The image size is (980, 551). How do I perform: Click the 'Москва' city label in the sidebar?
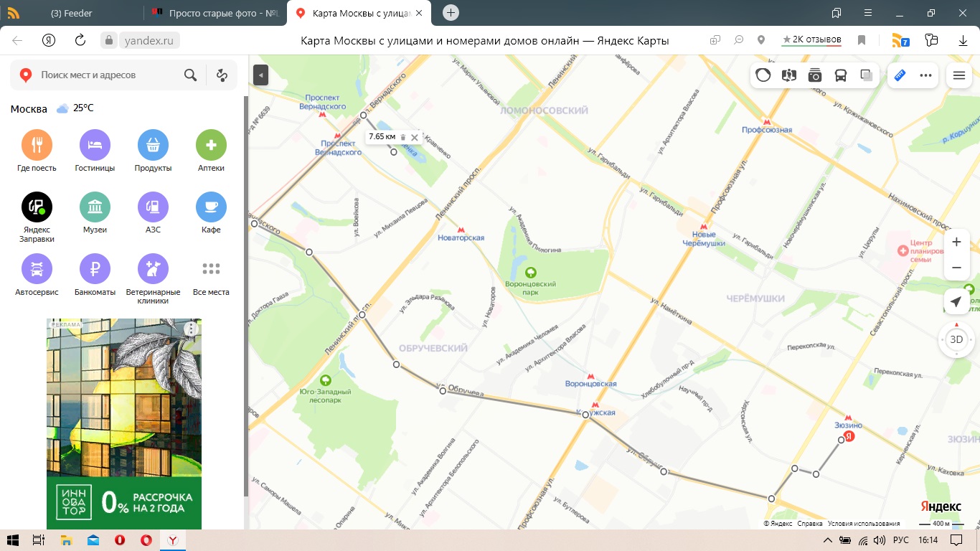click(29, 109)
